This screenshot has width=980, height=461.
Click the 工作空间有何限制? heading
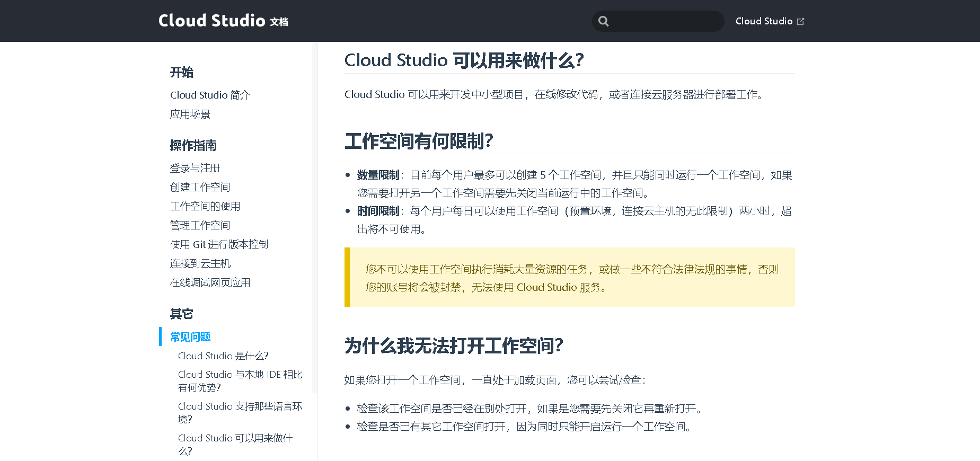click(x=419, y=141)
